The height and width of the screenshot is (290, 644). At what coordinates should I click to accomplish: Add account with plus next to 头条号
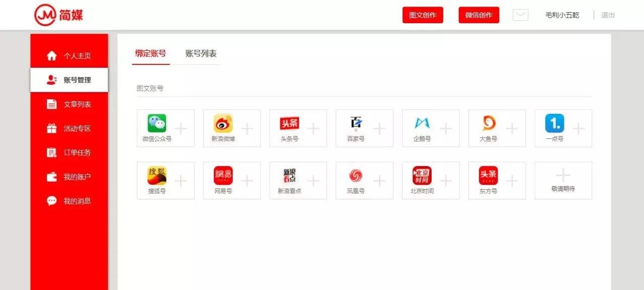[313, 129]
